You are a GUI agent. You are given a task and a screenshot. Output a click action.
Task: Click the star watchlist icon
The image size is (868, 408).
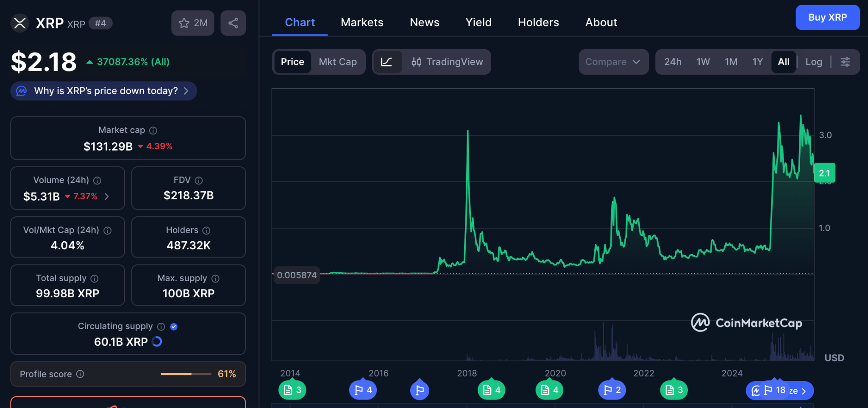point(184,23)
